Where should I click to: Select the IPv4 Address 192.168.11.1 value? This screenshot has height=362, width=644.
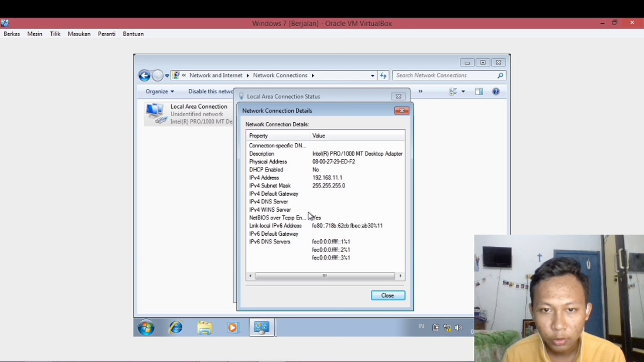coord(327,178)
